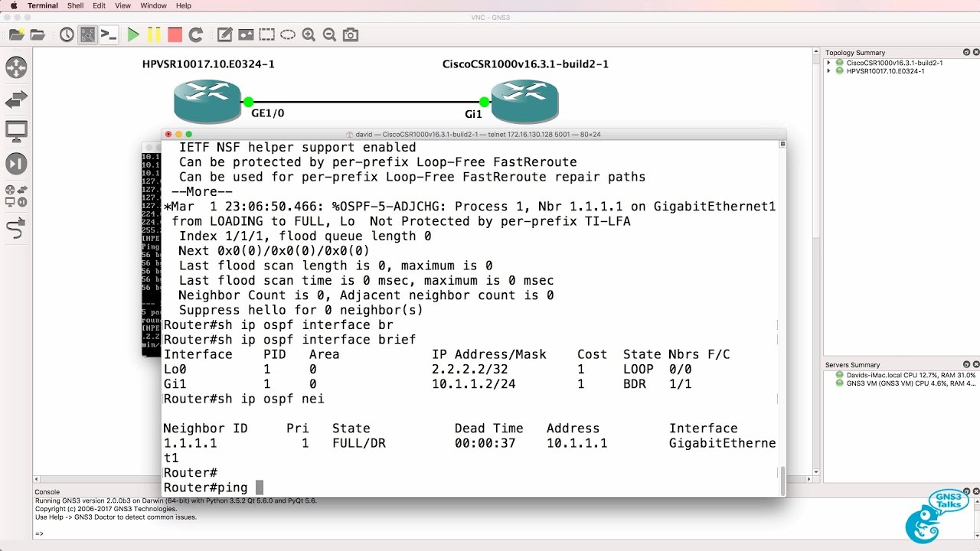Image resolution: width=980 pixels, height=551 pixels.
Task: Select the CiscoCSR1000v router node on canvas
Action: tap(524, 101)
